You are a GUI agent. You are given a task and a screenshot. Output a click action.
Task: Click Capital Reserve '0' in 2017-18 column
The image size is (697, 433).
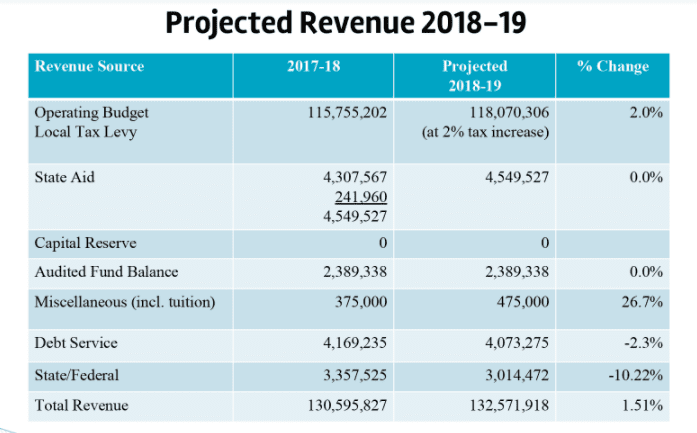click(383, 243)
